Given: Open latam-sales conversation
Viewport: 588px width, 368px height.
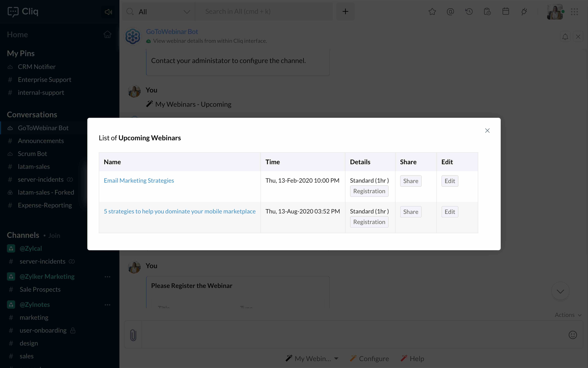Looking at the screenshot, I should [34, 167].
